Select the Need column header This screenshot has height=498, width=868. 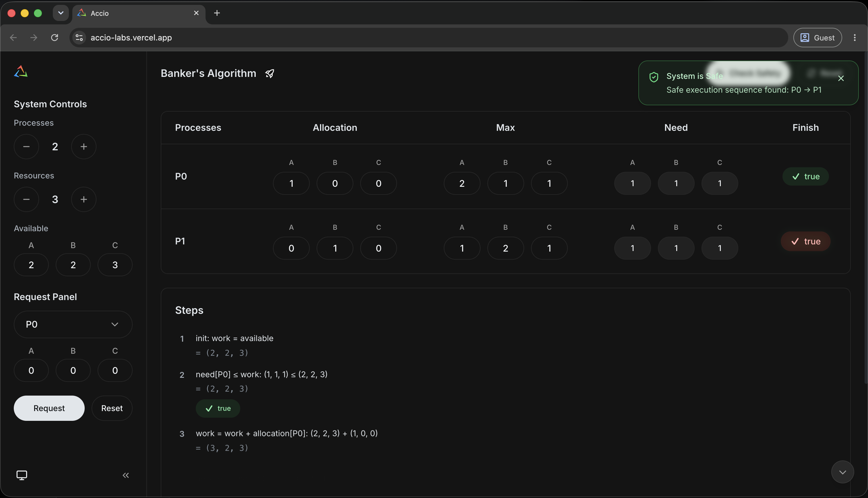point(676,128)
